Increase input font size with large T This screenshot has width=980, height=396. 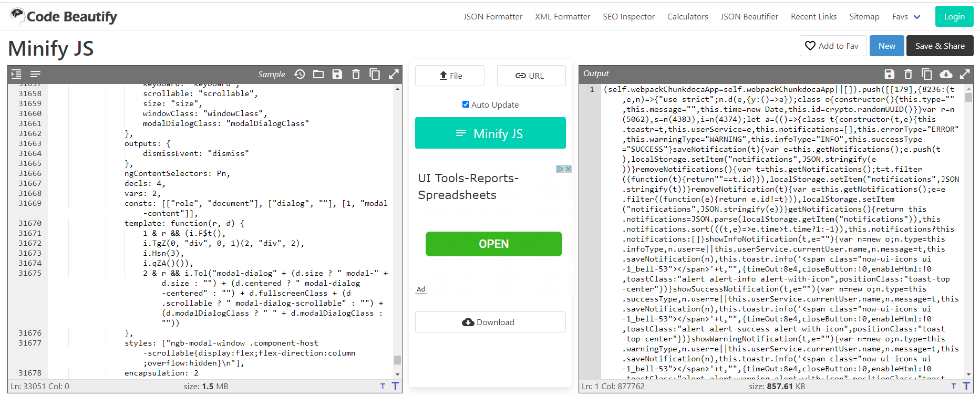click(395, 386)
